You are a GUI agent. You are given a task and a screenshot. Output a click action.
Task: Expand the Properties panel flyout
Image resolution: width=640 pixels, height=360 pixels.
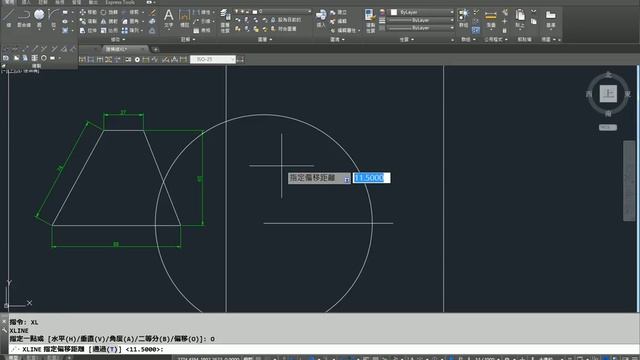(x=407, y=40)
